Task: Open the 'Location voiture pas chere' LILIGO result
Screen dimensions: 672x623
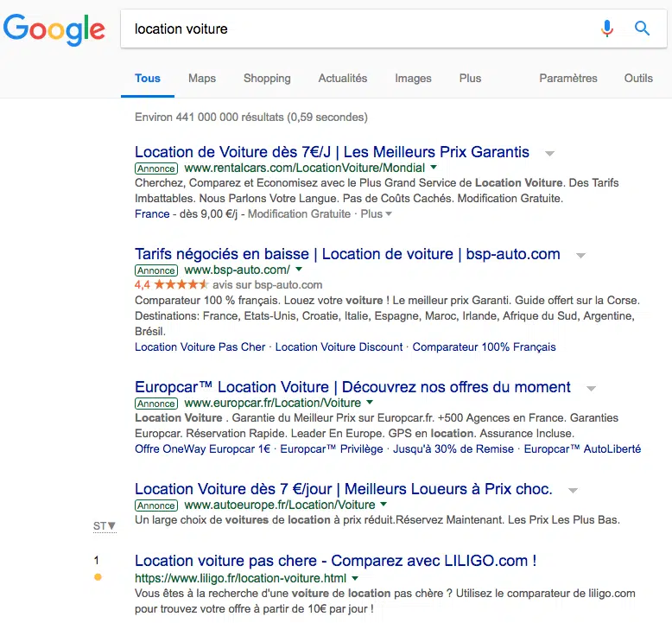Action: click(336, 561)
